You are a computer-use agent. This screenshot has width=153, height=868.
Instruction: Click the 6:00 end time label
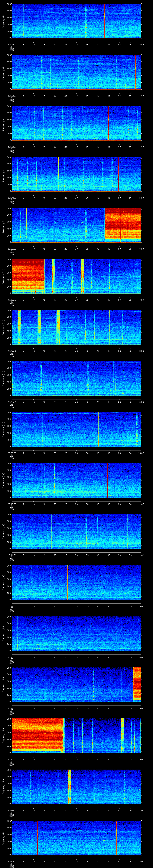tap(141, 249)
